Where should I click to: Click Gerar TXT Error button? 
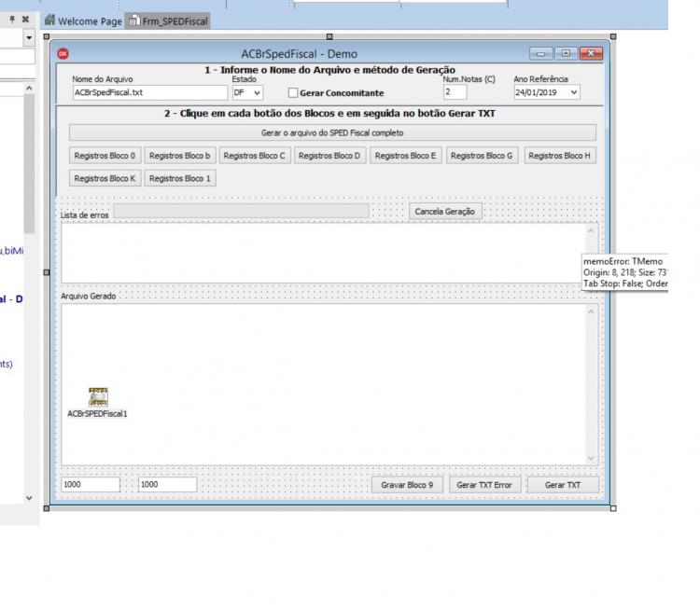tap(484, 485)
